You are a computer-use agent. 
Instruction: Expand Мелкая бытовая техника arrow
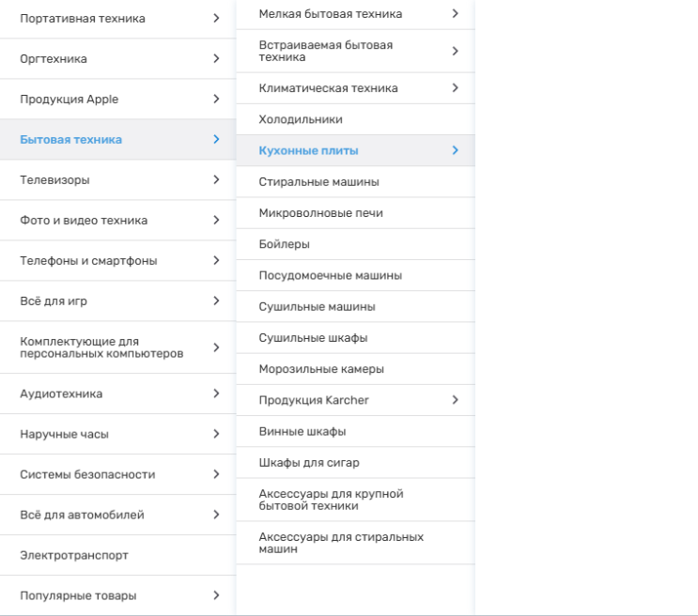pyautogui.click(x=455, y=13)
